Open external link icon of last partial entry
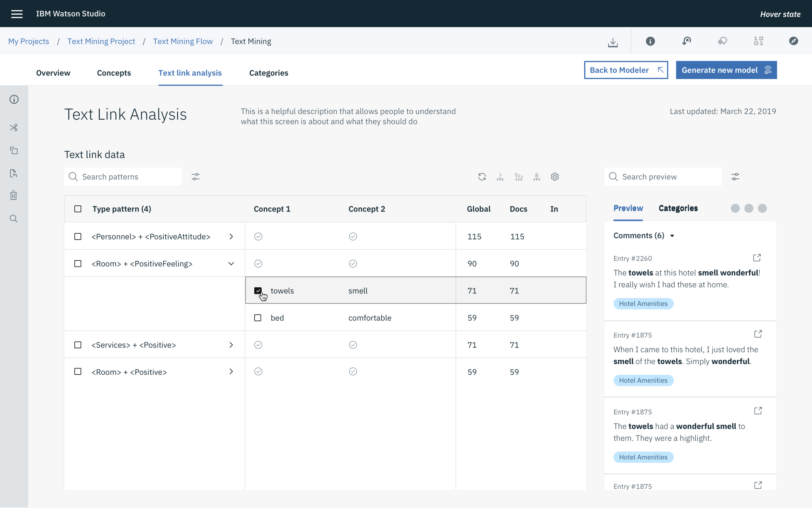This screenshot has height=508, width=812. pos(758,485)
